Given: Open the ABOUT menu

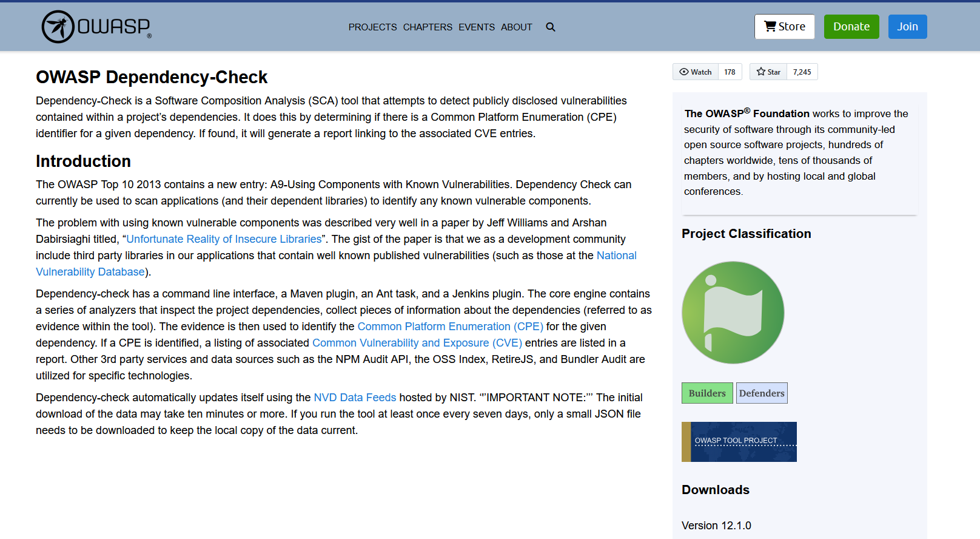Looking at the screenshot, I should [517, 27].
